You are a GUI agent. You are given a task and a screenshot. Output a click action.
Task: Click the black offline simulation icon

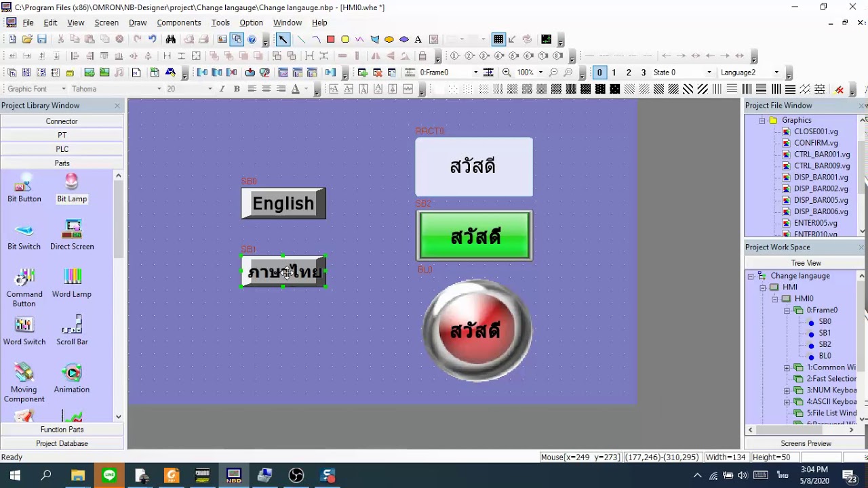pos(546,39)
